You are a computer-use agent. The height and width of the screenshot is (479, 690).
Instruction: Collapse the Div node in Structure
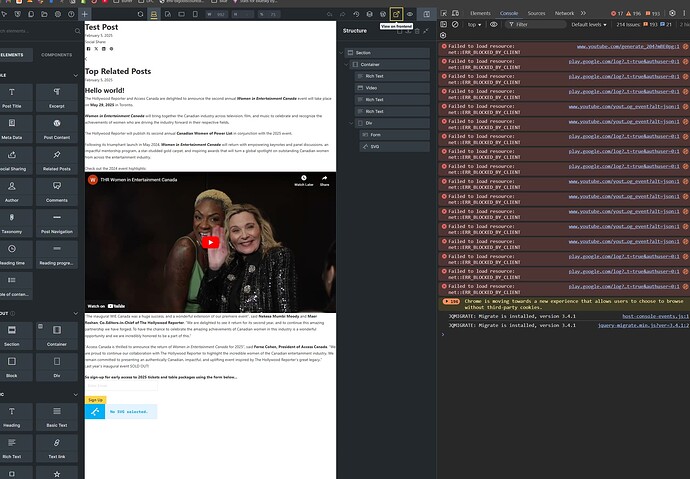[351, 123]
